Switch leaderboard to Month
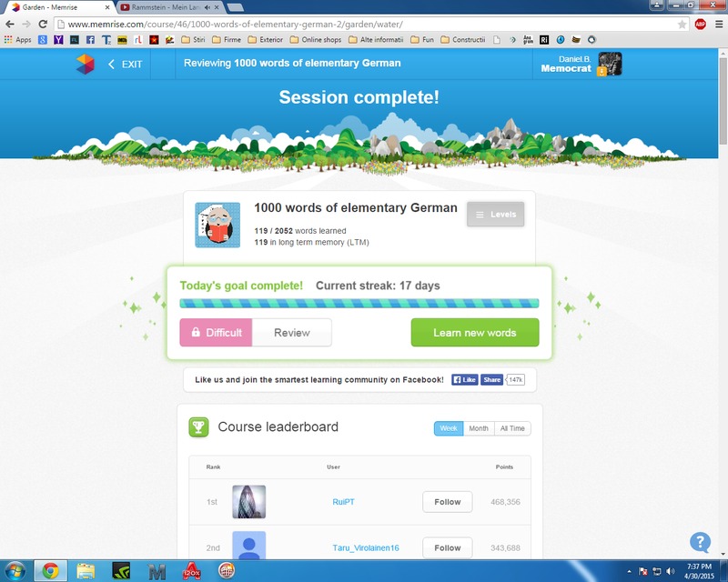The width and height of the screenshot is (728, 582). 479,428
